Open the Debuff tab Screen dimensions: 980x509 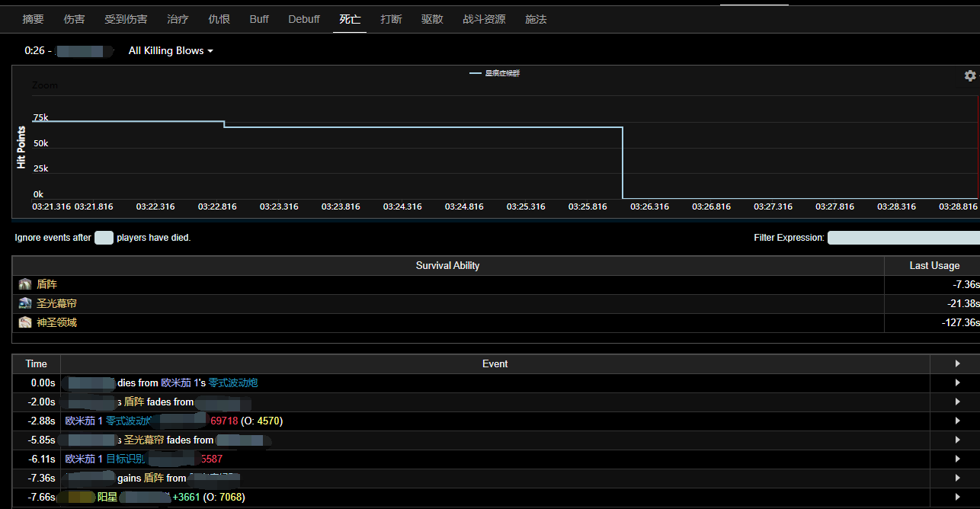(x=304, y=19)
